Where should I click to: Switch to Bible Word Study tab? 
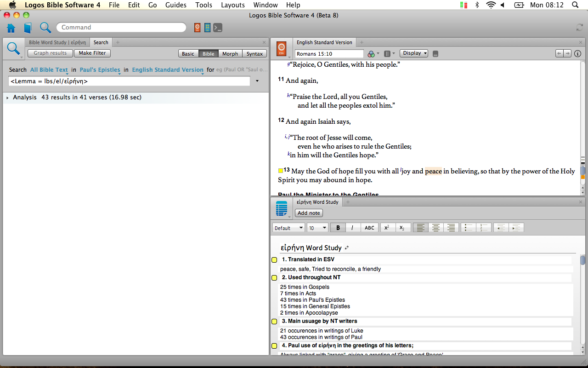click(57, 42)
